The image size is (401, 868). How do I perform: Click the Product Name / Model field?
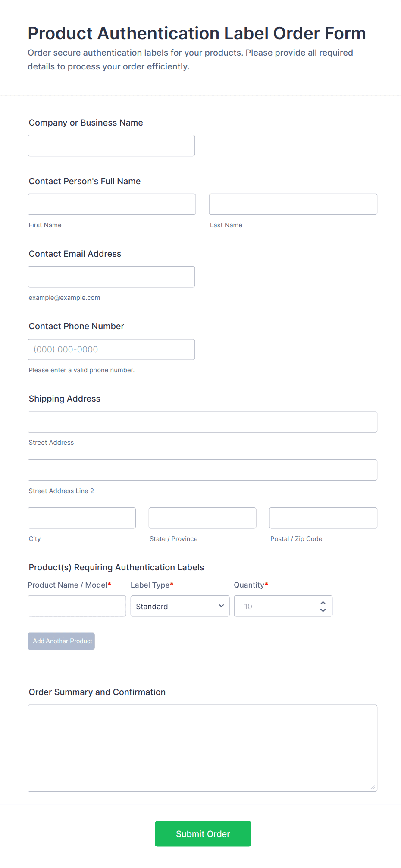[x=77, y=606]
